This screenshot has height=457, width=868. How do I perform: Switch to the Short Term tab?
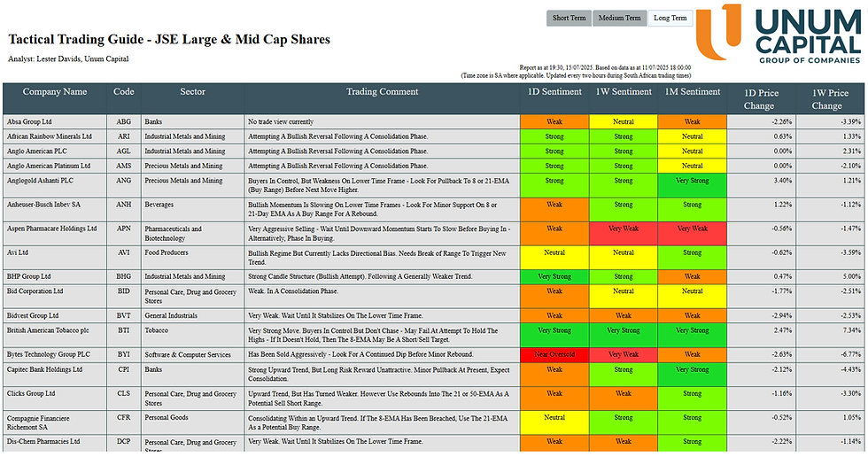[569, 18]
